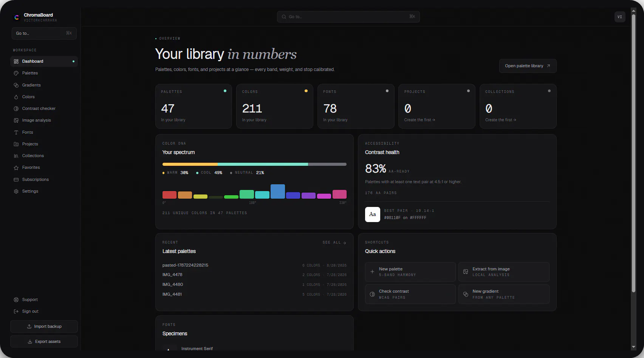Open palette pasted-1787224228215
This screenshot has height=358, width=644.
click(254, 265)
